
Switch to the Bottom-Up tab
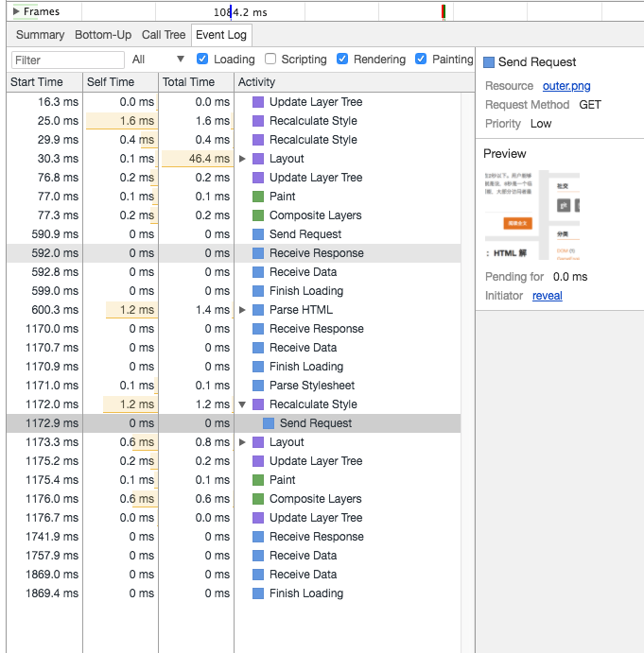[x=103, y=35]
